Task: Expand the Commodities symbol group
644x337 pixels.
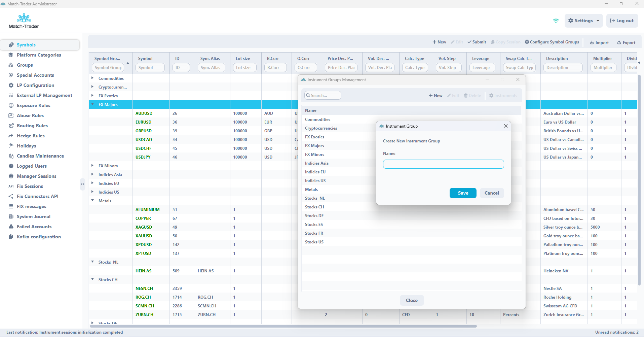Action: click(92, 78)
